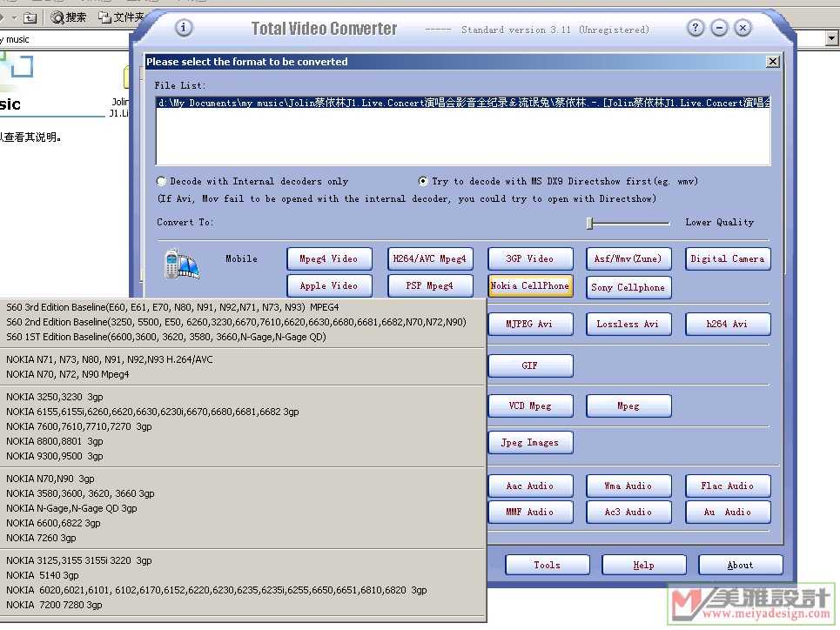Adjust the Lower Quality slider handle

pos(590,223)
